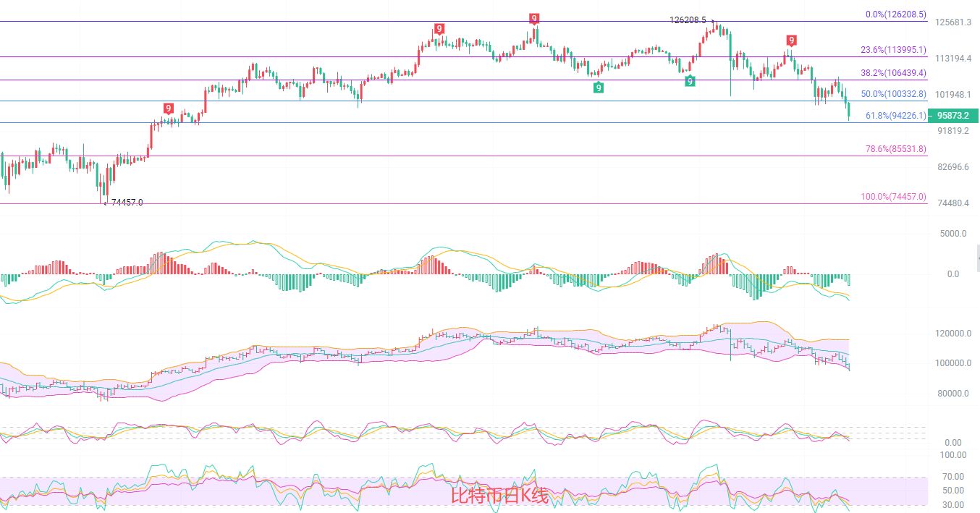
Task: Click the red 比特币日K线 watermark text
Action: [500, 496]
